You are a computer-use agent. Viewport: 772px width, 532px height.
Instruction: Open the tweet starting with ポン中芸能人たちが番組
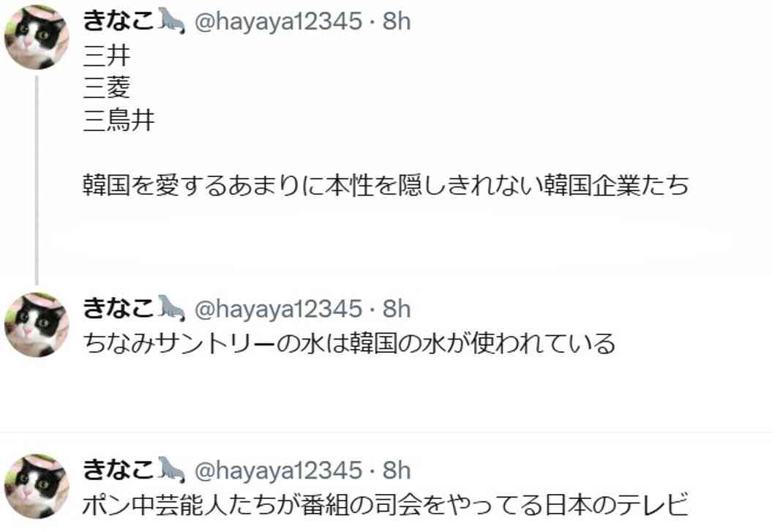386,505
